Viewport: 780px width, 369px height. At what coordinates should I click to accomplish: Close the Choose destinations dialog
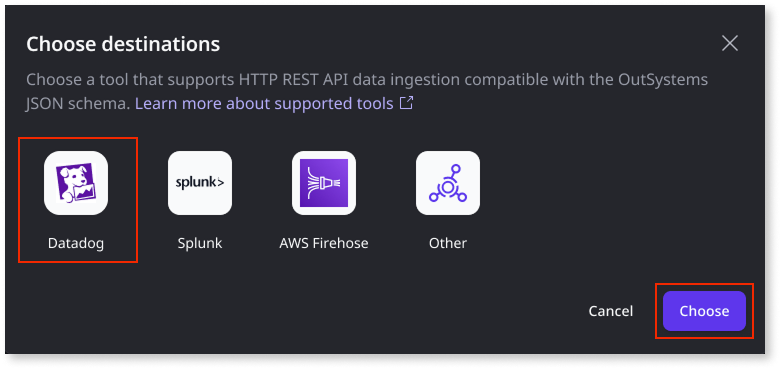(730, 44)
